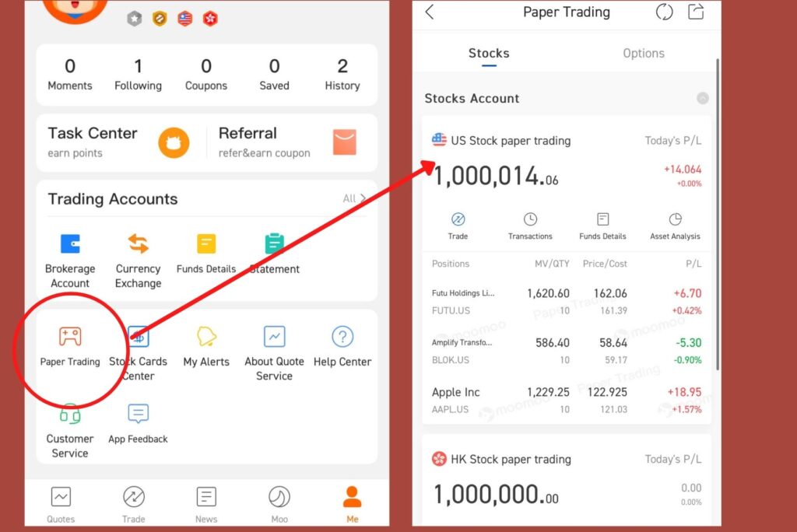This screenshot has height=532, width=797.
Task: View Following list
Action: point(139,74)
